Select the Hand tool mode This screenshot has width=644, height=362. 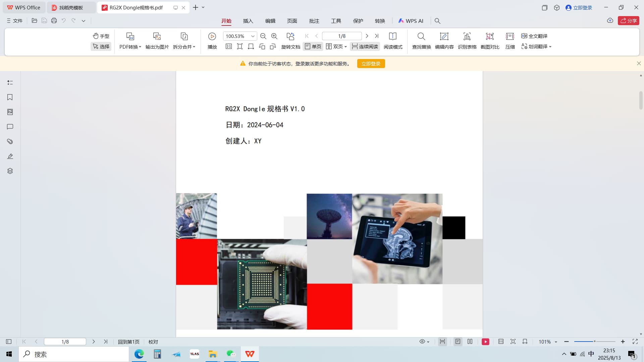(101, 36)
